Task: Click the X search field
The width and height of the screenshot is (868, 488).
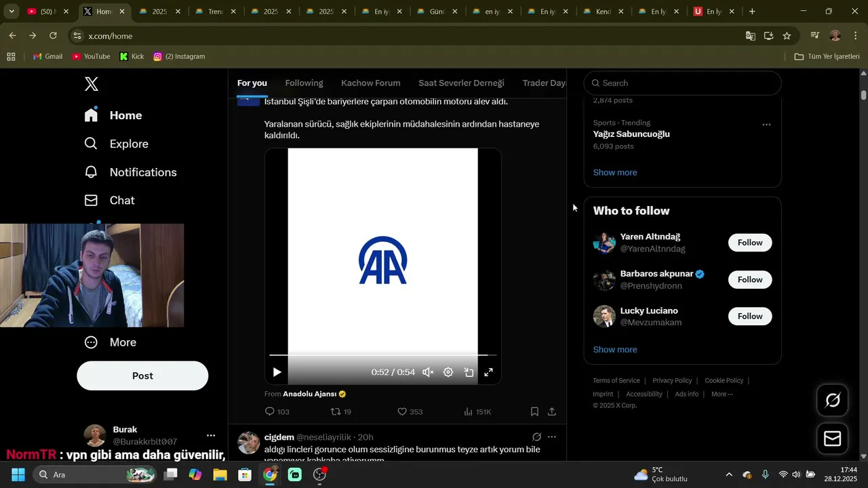Action: click(682, 83)
